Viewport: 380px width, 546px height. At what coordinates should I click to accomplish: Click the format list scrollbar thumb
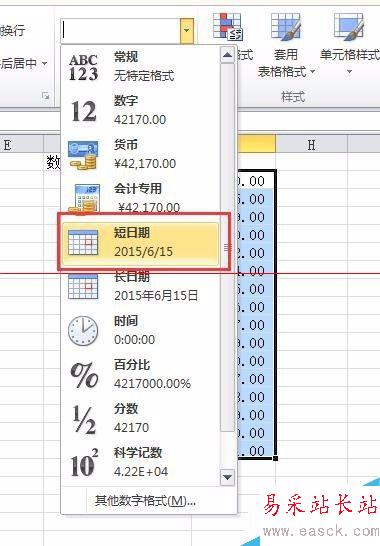[x=227, y=247]
